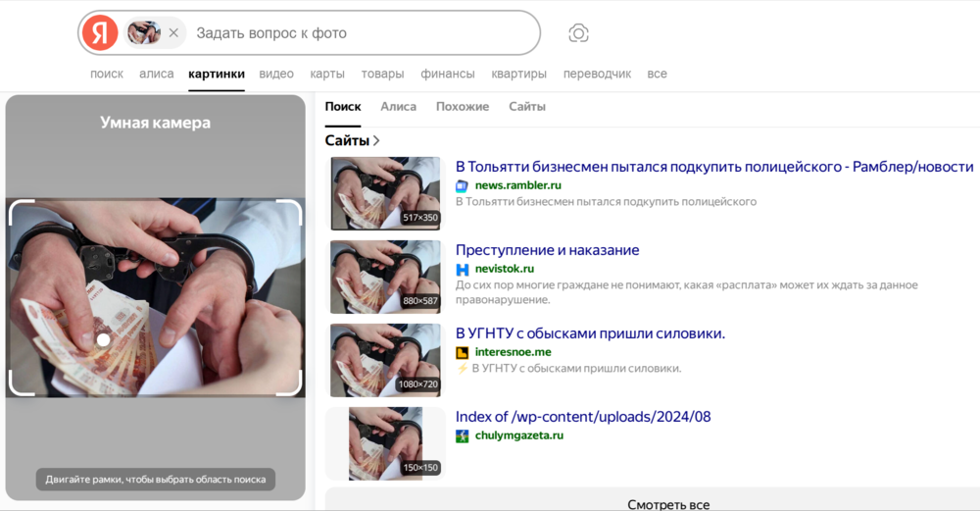
Task: Click the Yandex logo icon
Action: pyautogui.click(x=99, y=33)
